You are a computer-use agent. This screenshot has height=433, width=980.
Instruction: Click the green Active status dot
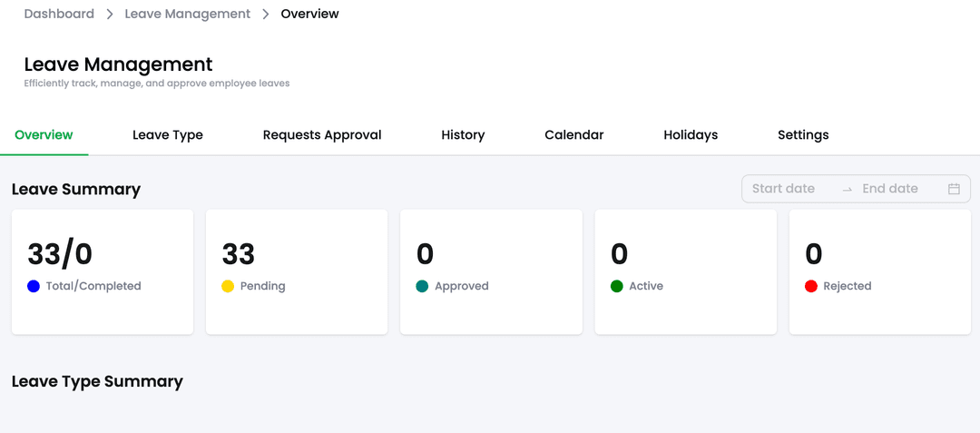617,286
